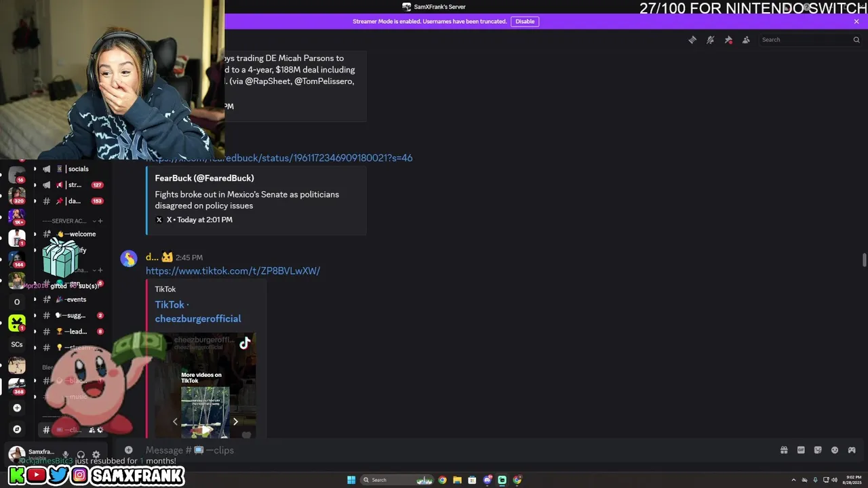Viewport: 868px width, 488px height.
Task: Open the x.com FearedBuck status link
Action: (279, 158)
